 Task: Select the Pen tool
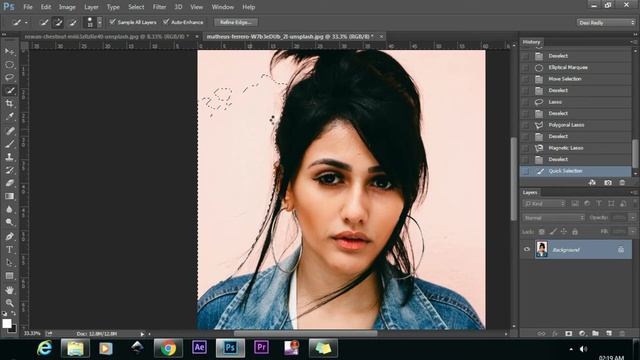tap(9, 236)
